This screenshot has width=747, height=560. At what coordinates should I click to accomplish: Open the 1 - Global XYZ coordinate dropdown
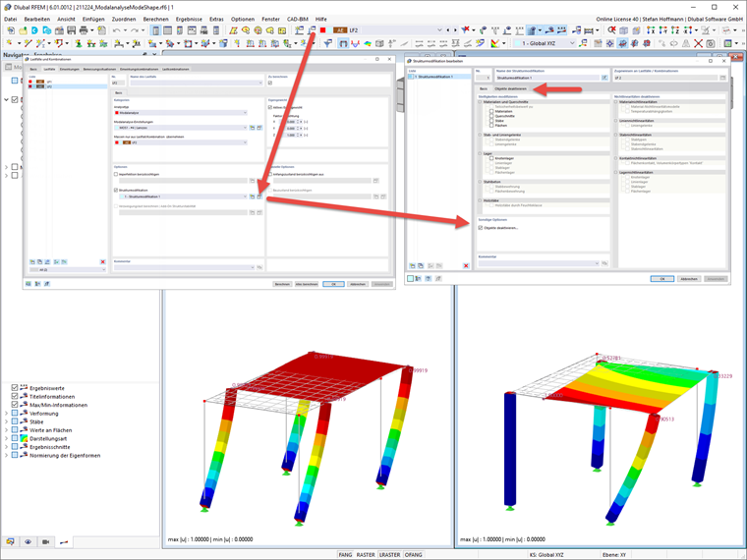click(x=572, y=43)
